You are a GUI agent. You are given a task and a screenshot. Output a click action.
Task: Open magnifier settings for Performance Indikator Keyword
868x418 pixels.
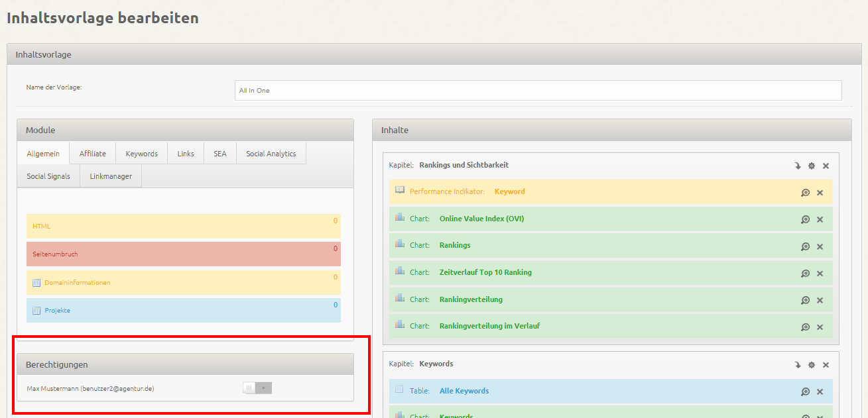pyautogui.click(x=805, y=193)
